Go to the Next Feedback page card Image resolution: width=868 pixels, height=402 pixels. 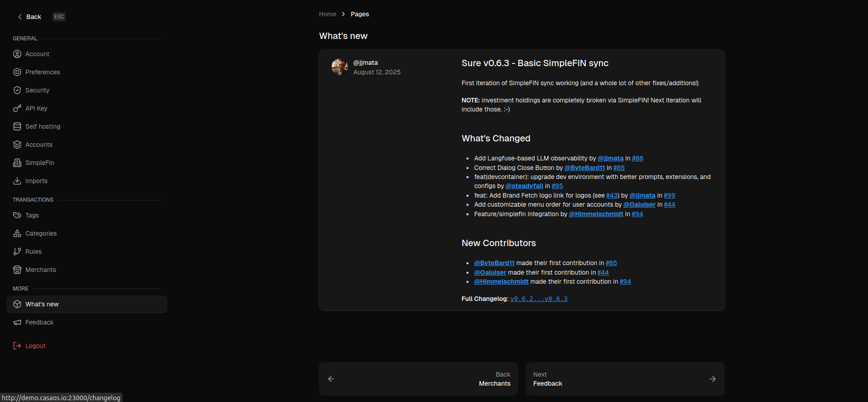point(625,379)
